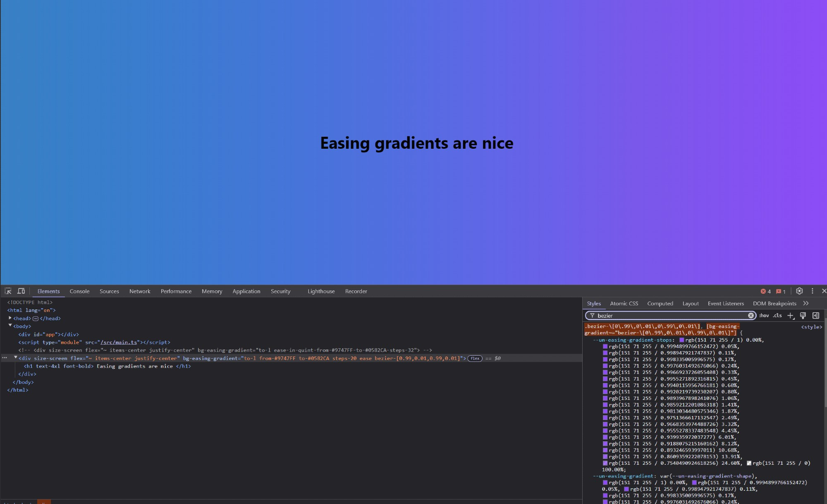The image size is (827, 504).
Task: Select the Styles sidebar tab
Action: tap(594, 303)
